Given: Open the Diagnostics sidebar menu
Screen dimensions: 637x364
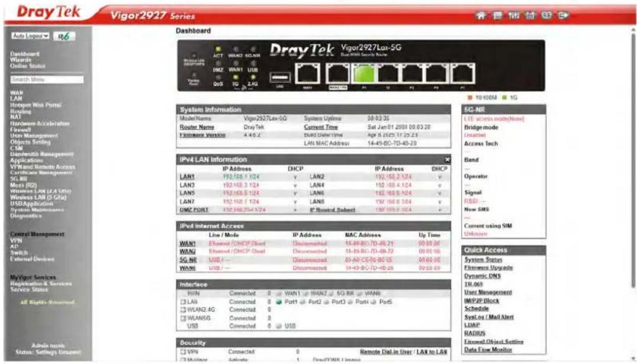Looking at the screenshot, I should pyautogui.click(x=26, y=215).
